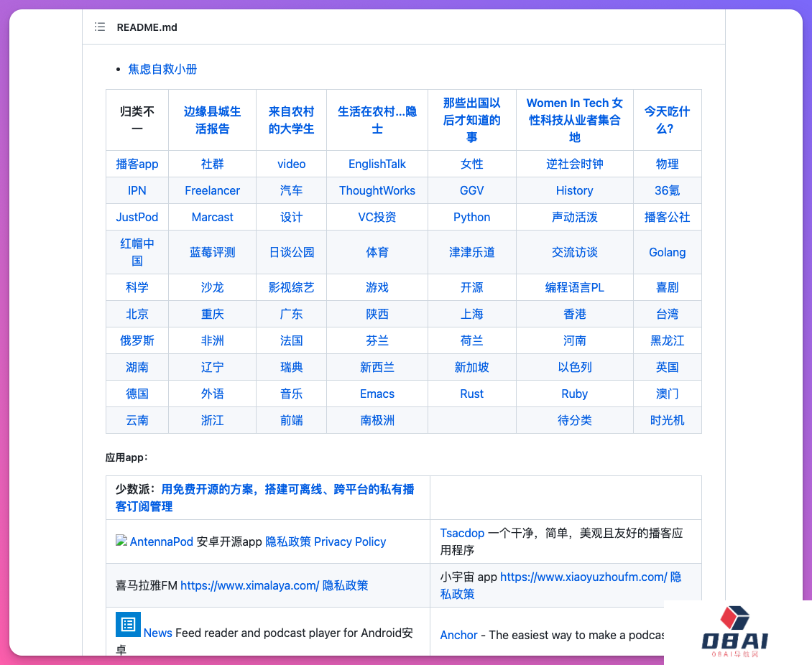Open the 播客公社 category link
812x665 pixels.
click(667, 218)
